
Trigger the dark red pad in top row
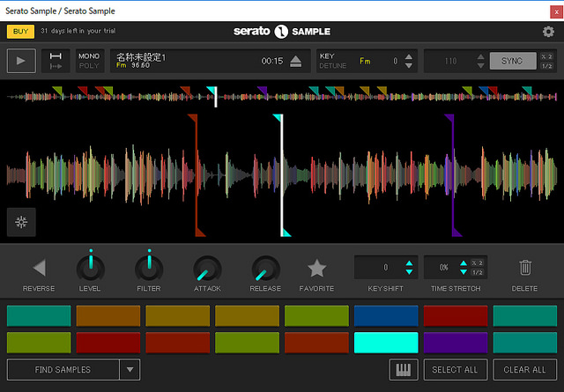click(456, 315)
